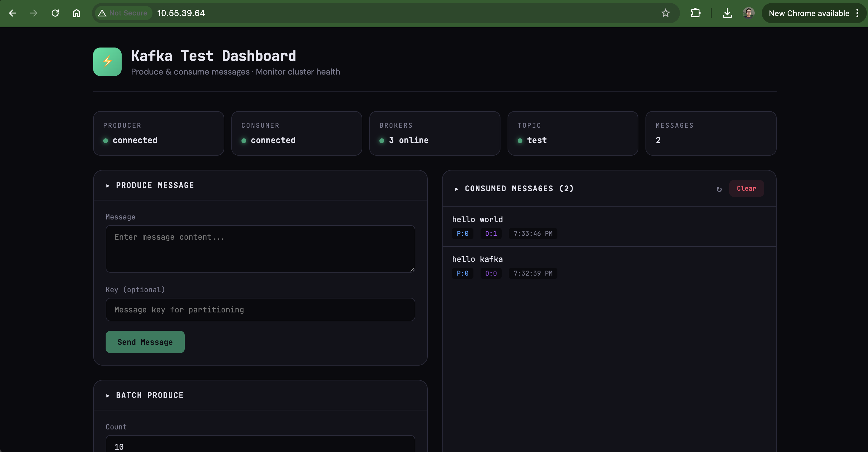Select the hello world consumed message
The height and width of the screenshot is (452, 868).
click(x=477, y=219)
